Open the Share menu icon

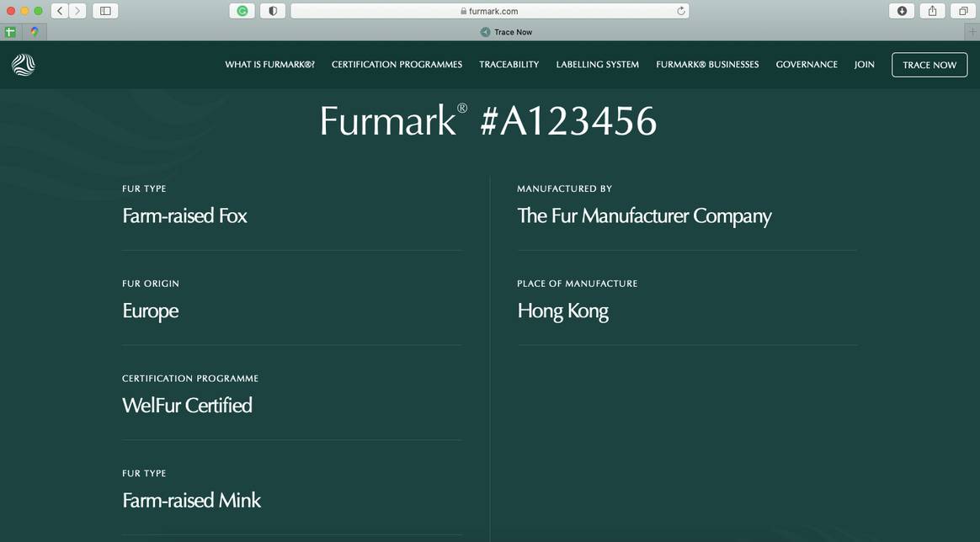933,11
